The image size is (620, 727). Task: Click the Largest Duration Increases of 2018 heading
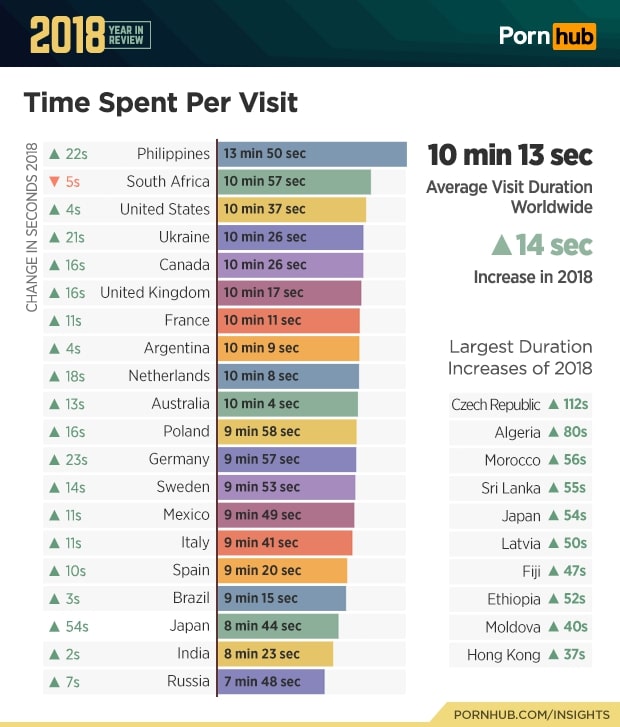click(520, 357)
